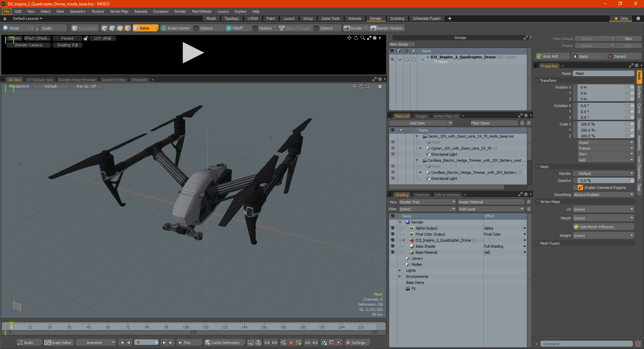Expand the Lights node in shader tree
Viewport: 644px width, 349px height.
coord(400,270)
